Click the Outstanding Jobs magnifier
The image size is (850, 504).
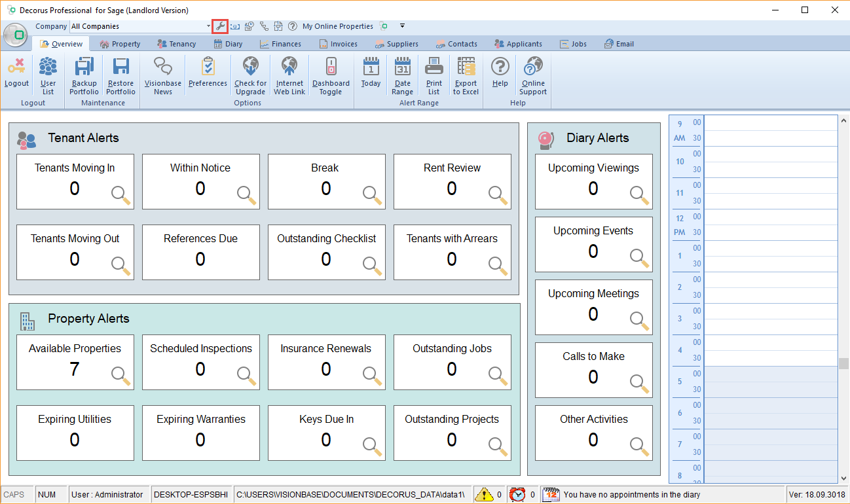click(498, 376)
